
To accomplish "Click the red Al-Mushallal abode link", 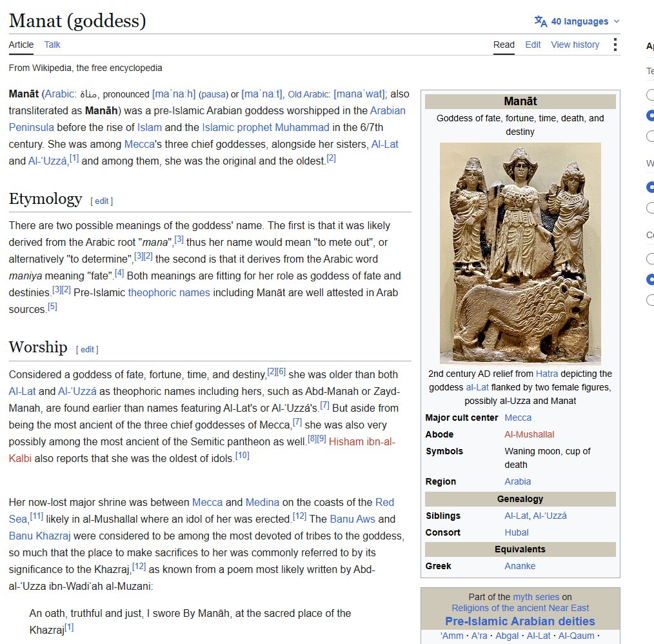I will pos(530,434).
